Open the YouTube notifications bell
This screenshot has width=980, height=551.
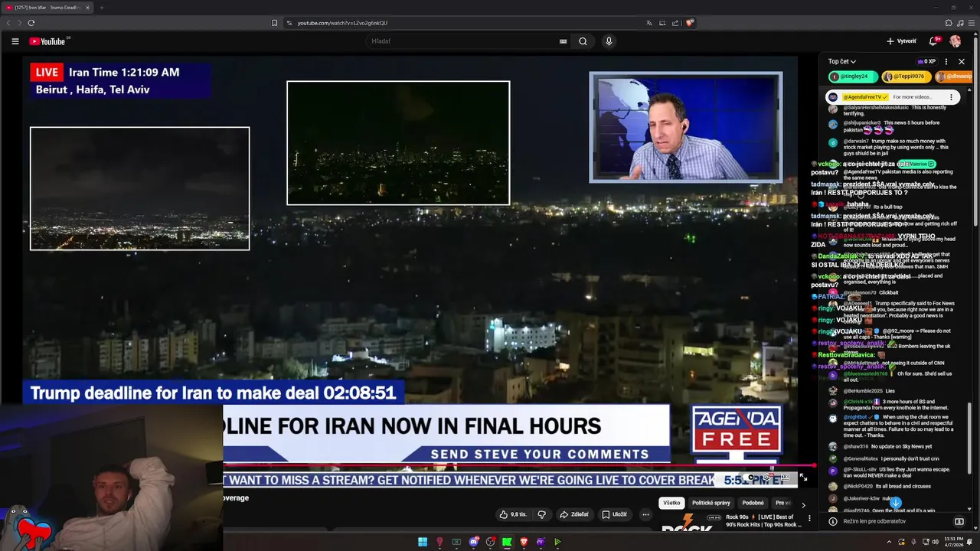click(933, 41)
